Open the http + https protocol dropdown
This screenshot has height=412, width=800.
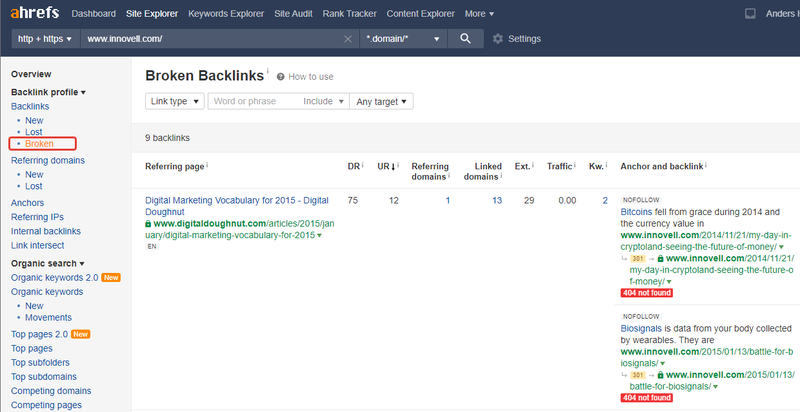(x=45, y=39)
